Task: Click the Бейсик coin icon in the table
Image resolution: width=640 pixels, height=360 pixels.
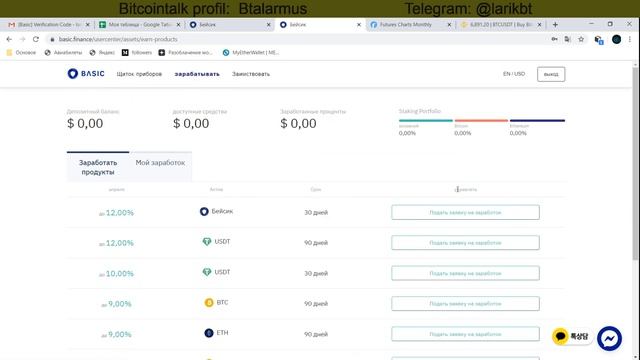Action: coord(204,211)
